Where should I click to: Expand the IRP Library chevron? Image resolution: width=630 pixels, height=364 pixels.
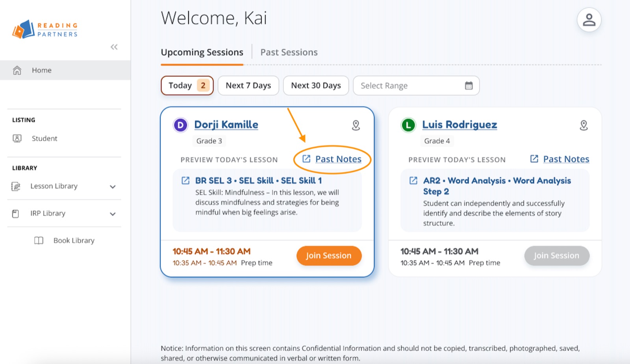point(113,214)
